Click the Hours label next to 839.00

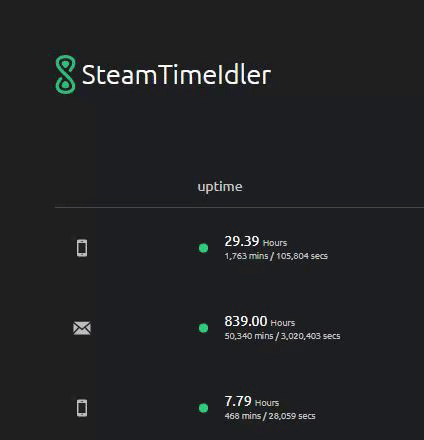(x=283, y=323)
